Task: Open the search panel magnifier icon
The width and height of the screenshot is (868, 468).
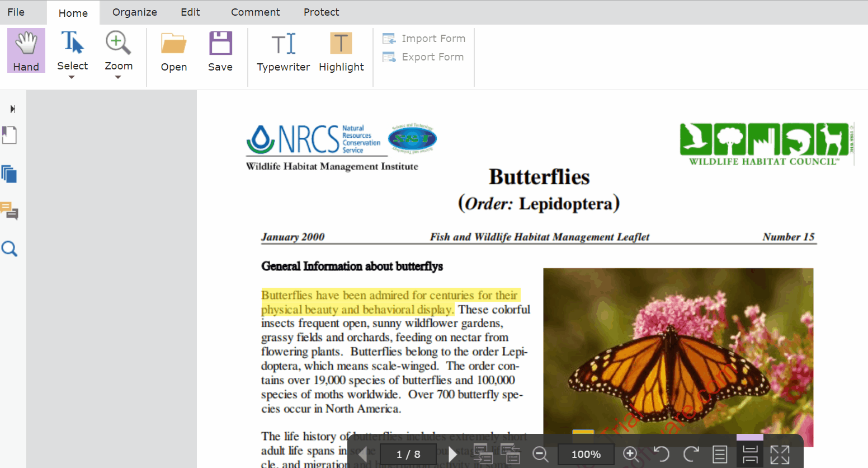Action: 10,249
